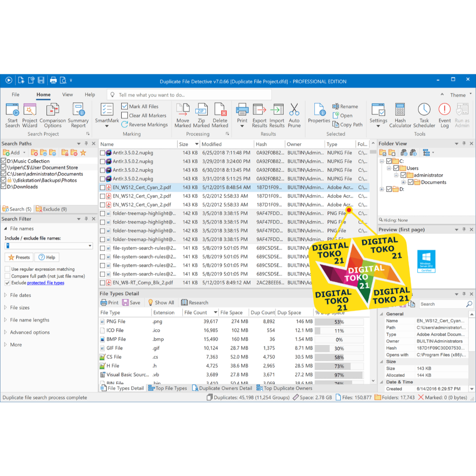The height and width of the screenshot is (476, 476).
Task: Click the 53% dup space bar for PNG File
Action: pos(339,322)
